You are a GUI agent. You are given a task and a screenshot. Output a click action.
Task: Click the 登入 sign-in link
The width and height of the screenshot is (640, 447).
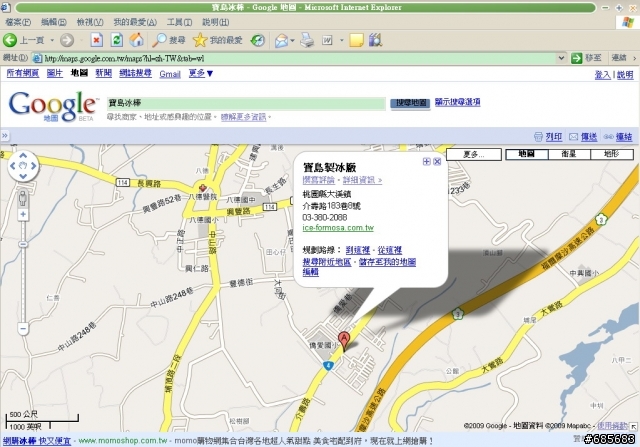point(602,75)
